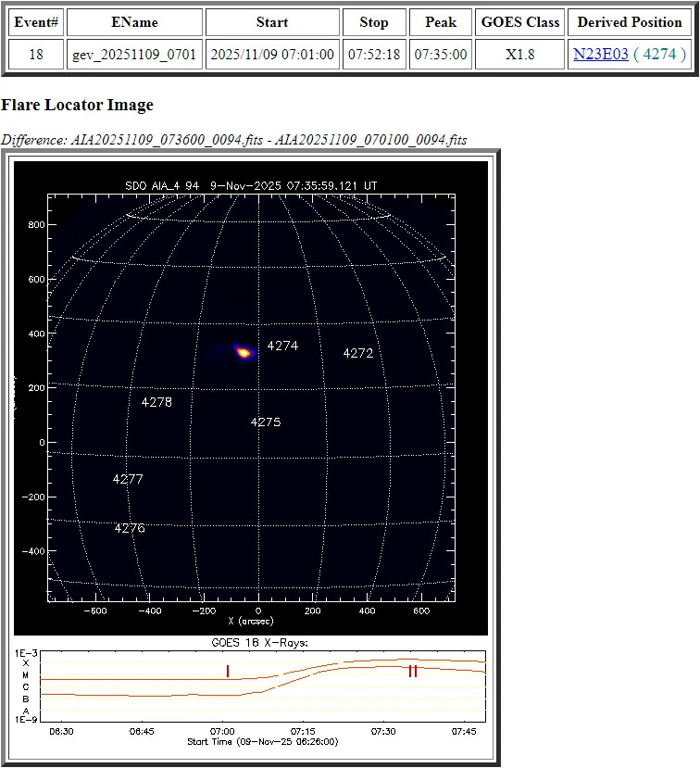Click the red double peak marker in GOES plot
Screen dimensions: 700x768
tap(413, 671)
